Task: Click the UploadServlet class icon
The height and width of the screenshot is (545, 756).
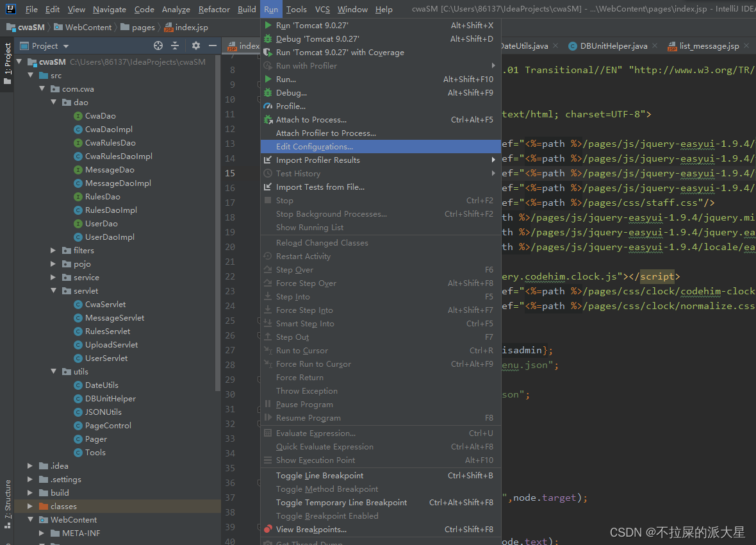Action: tap(78, 345)
